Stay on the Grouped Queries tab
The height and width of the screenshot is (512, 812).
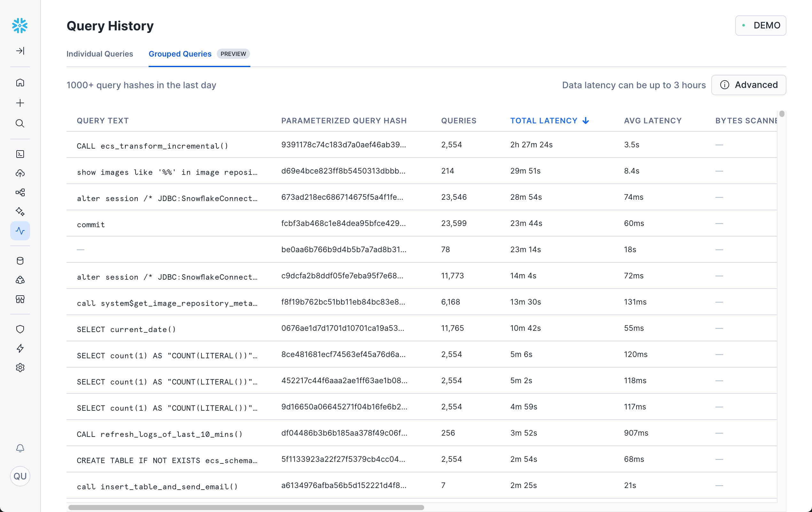coord(180,54)
